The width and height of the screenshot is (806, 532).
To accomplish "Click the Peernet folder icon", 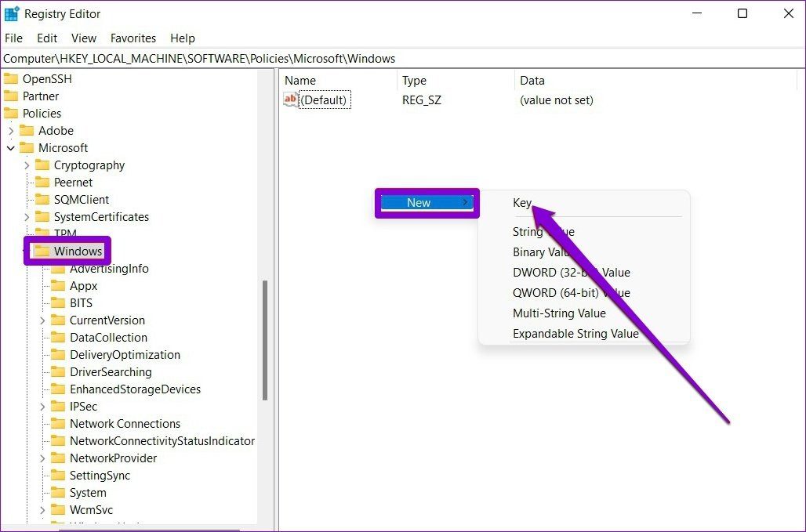I will coord(42,183).
